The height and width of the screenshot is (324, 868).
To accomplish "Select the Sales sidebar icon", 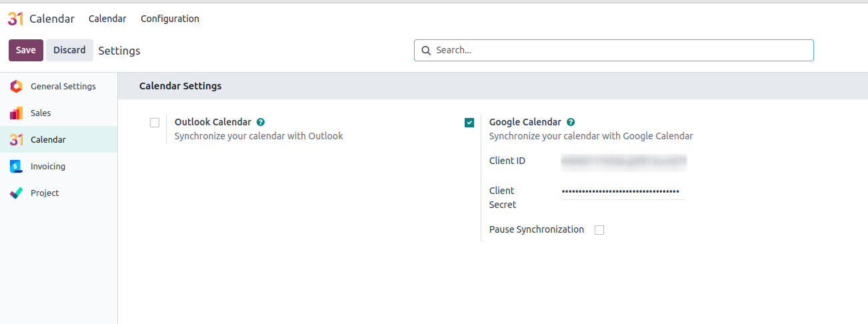I will 17,113.
